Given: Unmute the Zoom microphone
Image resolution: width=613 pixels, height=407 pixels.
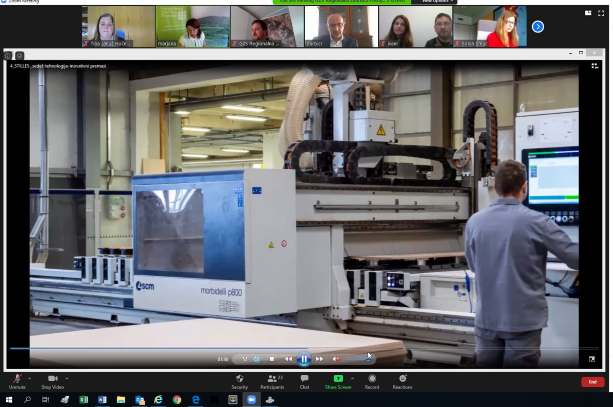Looking at the screenshot, I should pyautogui.click(x=17, y=382).
